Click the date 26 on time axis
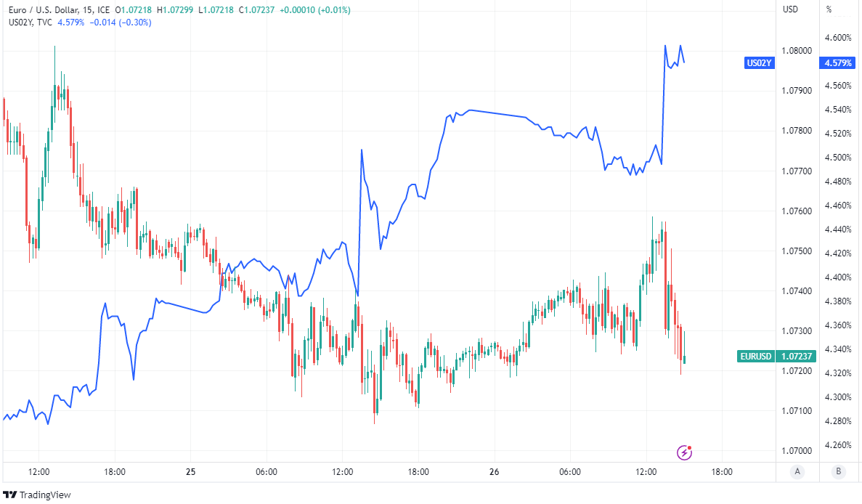The height and width of the screenshot is (504, 862). point(495,472)
